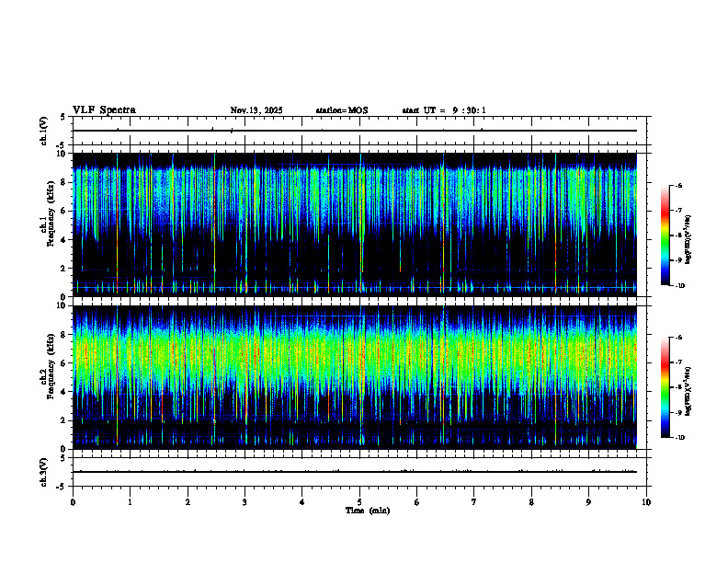Click the "Time (min)" axis label
The width and height of the screenshot is (728, 563).
[368, 511]
